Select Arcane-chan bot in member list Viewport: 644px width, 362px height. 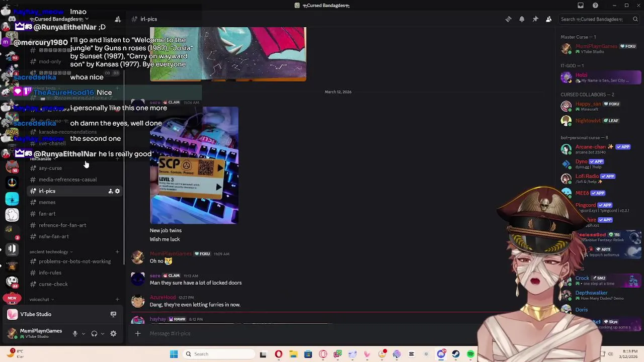coord(600,149)
